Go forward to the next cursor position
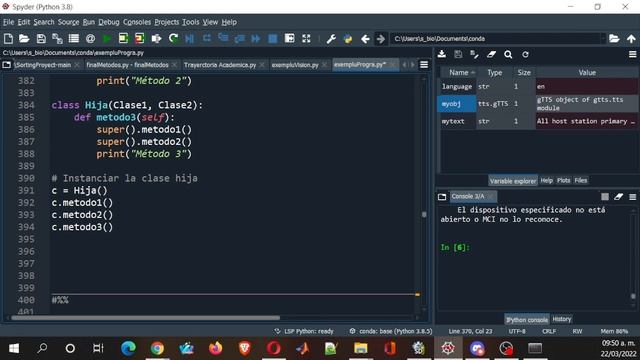Image resolution: width=640 pixels, height=360 pixels. pos(381,39)
